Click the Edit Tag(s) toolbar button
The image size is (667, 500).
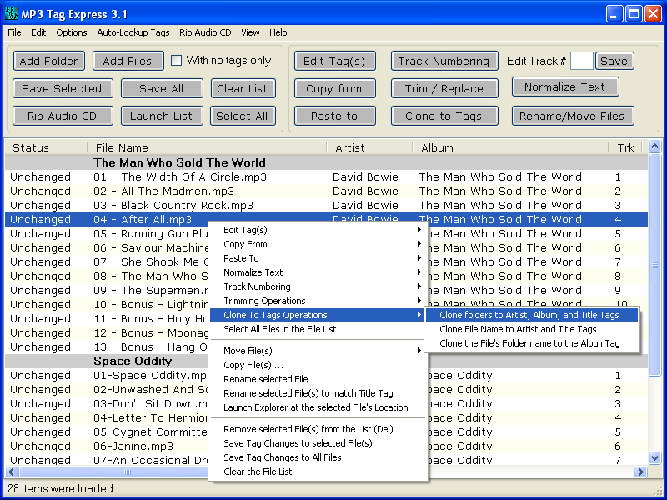335,61
